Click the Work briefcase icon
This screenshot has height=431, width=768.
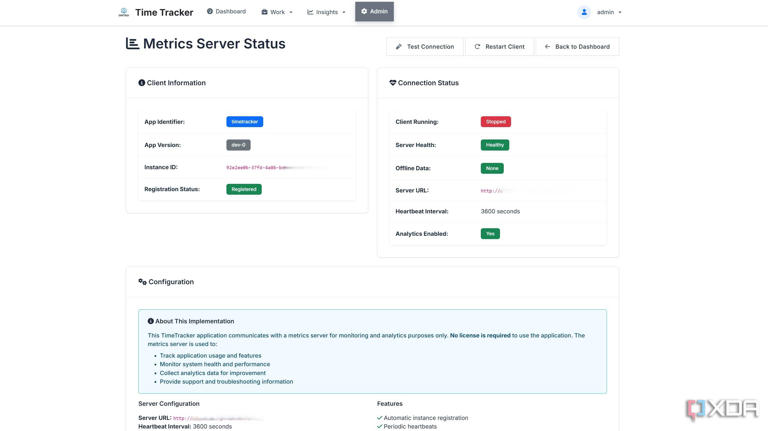(x=264, y=12)
